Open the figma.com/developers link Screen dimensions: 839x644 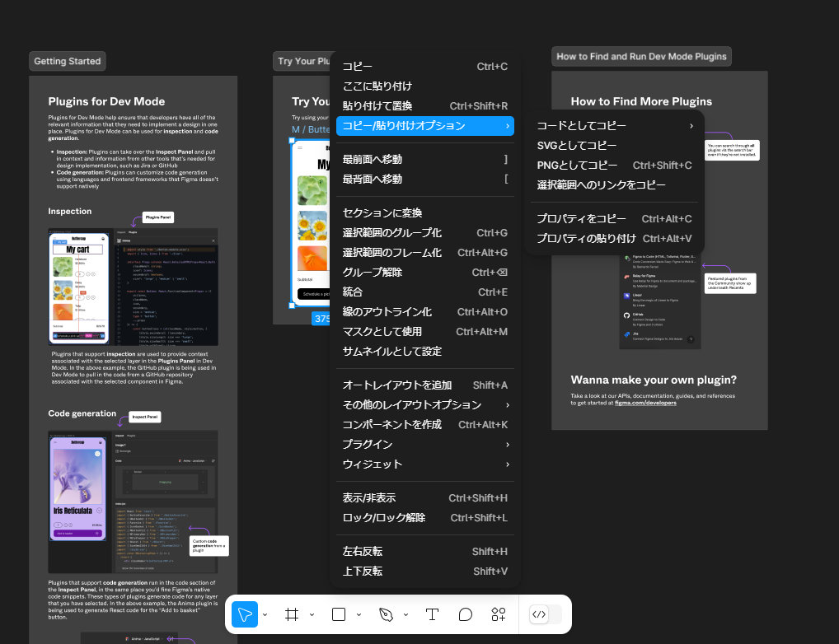645,403
